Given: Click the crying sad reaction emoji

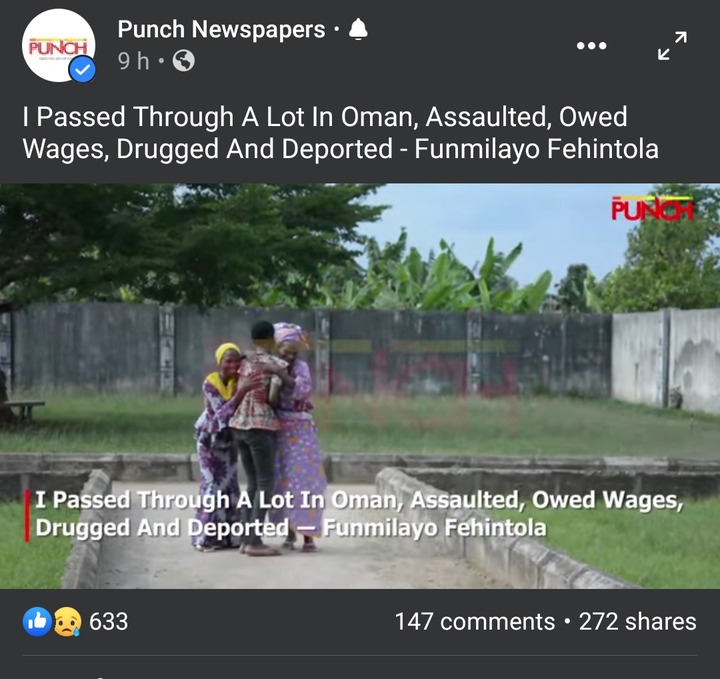Looking at the screenshot, I should pyautogui.click(x=68, y=622).
